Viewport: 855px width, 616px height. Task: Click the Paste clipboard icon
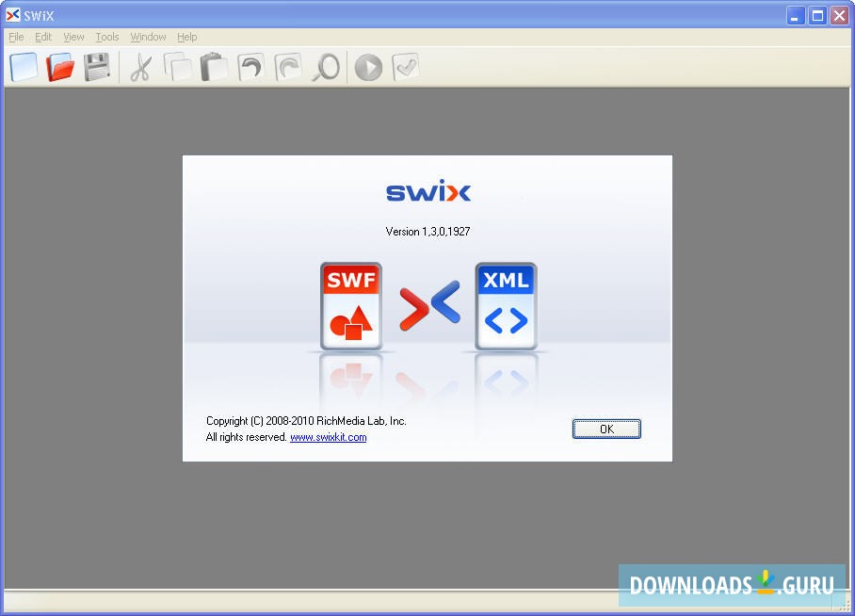(x=215, y=67)
